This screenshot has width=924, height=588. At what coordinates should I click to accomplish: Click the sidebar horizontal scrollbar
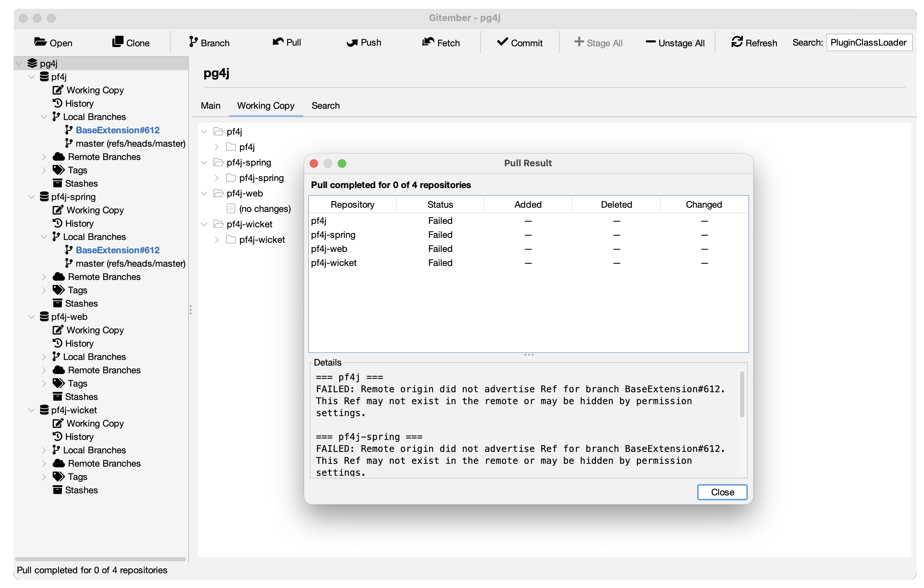[100, 559]
